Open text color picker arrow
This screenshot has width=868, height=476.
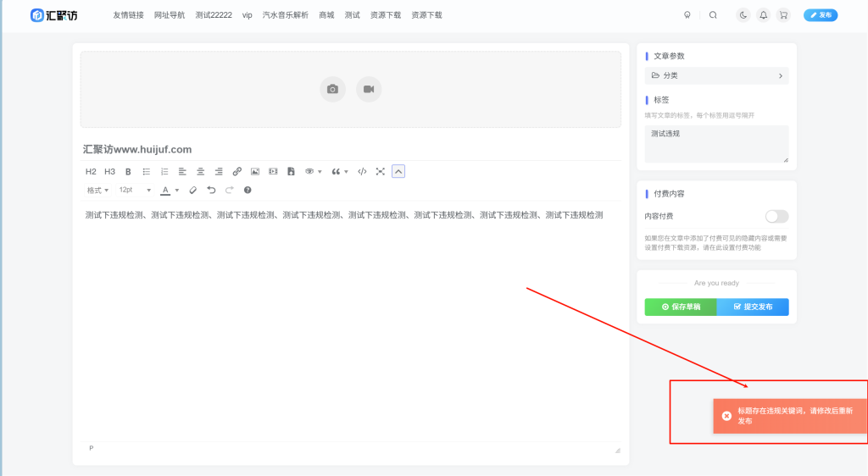[x=177, y=191]
